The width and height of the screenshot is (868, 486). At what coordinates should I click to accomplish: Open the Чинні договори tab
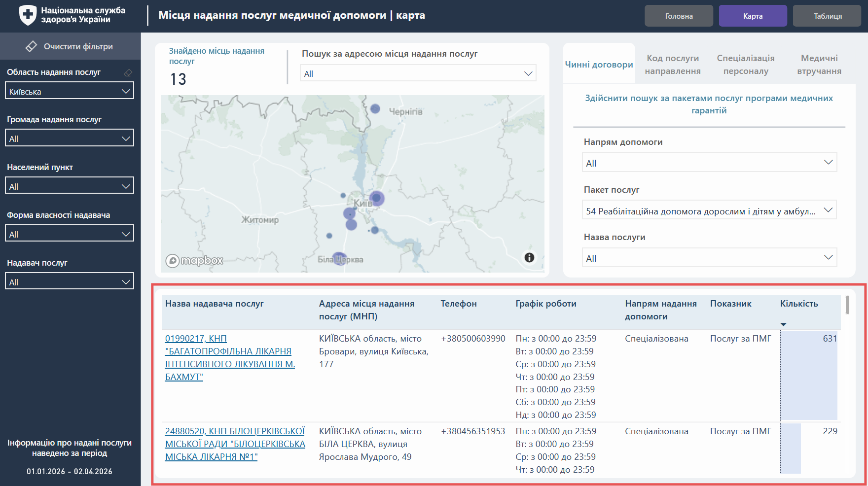[599, 65]
